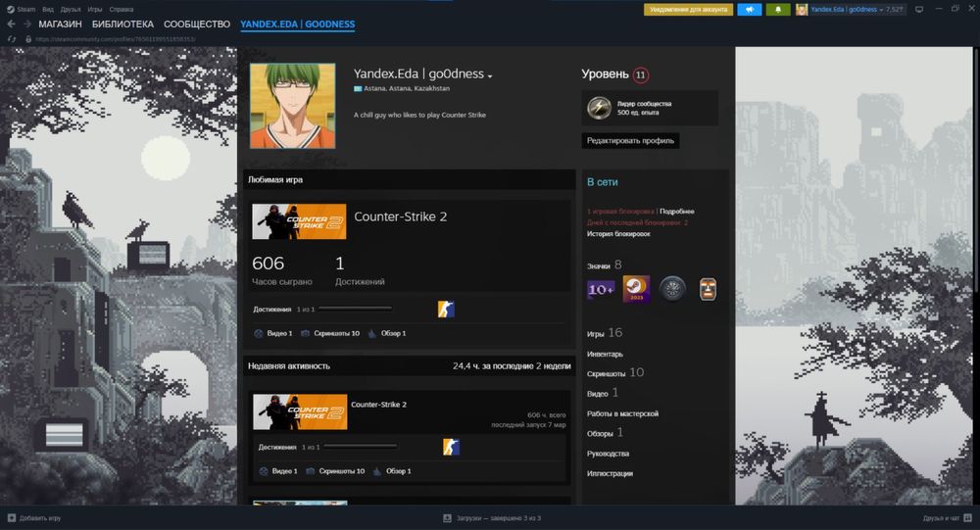Image resolution: width=980 pixels, height=530 pixels.
Task: Click the Уведомление для аккаунта button
Action: (x=687, y=10)
